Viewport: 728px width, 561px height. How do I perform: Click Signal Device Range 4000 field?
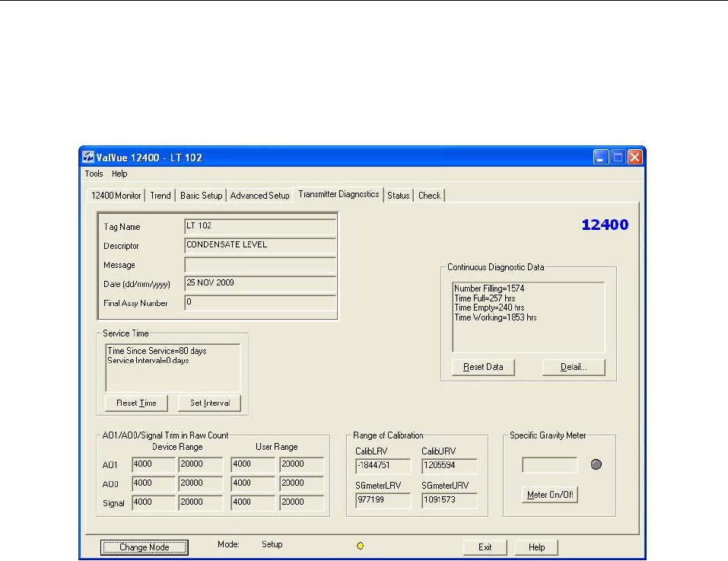coord(153,502)
